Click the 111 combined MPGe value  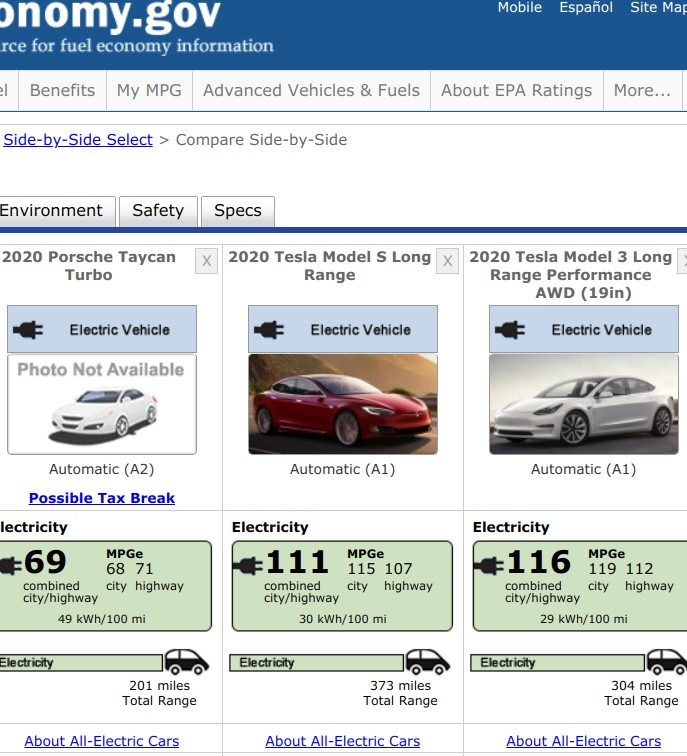297,562
